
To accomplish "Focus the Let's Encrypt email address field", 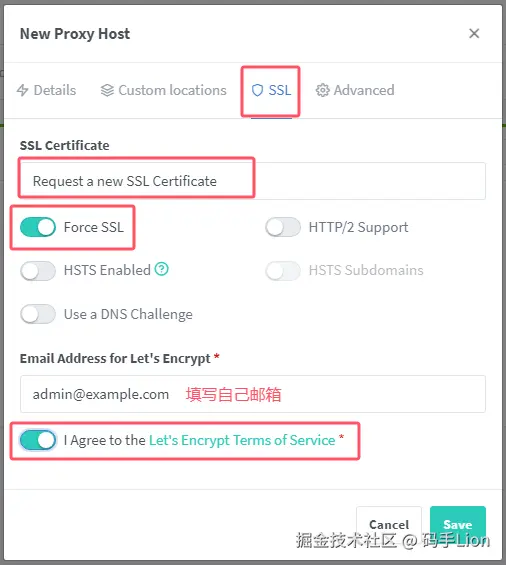I will (x=253, y=394).
